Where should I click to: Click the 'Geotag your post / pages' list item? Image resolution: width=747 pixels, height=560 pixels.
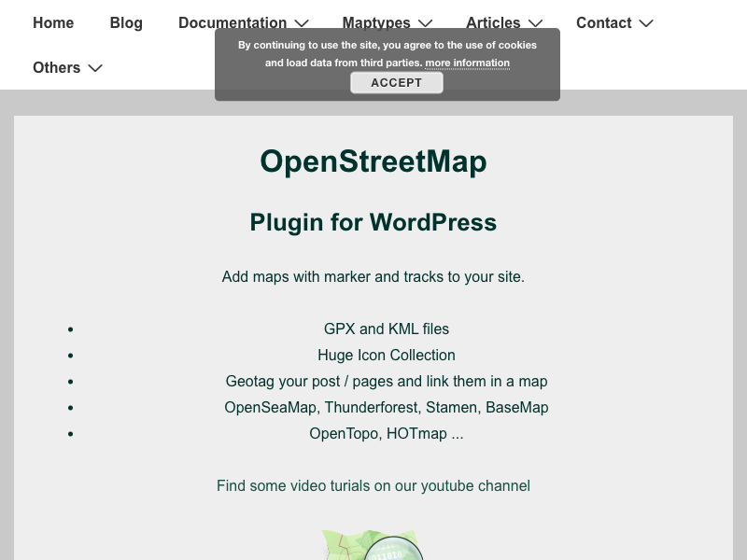point(387,382)
